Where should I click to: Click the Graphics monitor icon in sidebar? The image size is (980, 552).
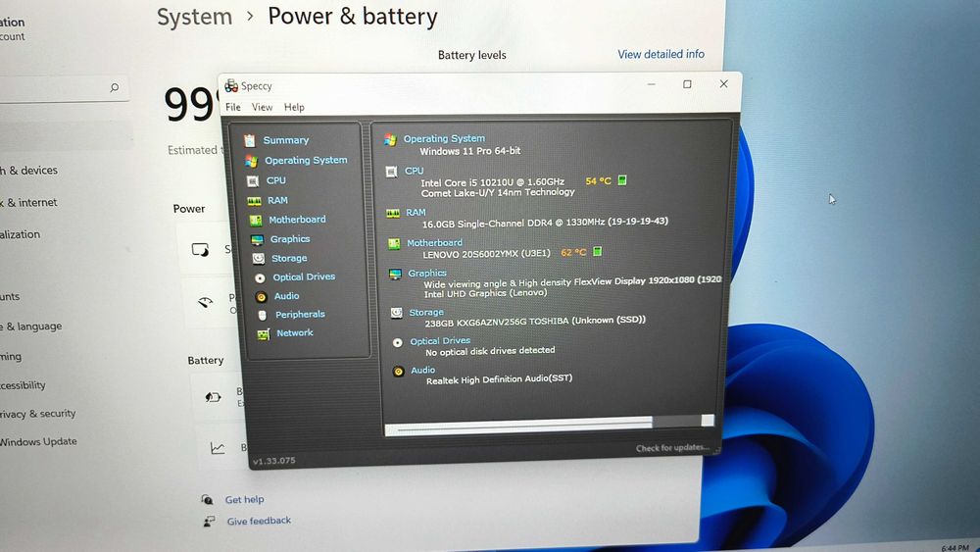[x=257, y=240]
